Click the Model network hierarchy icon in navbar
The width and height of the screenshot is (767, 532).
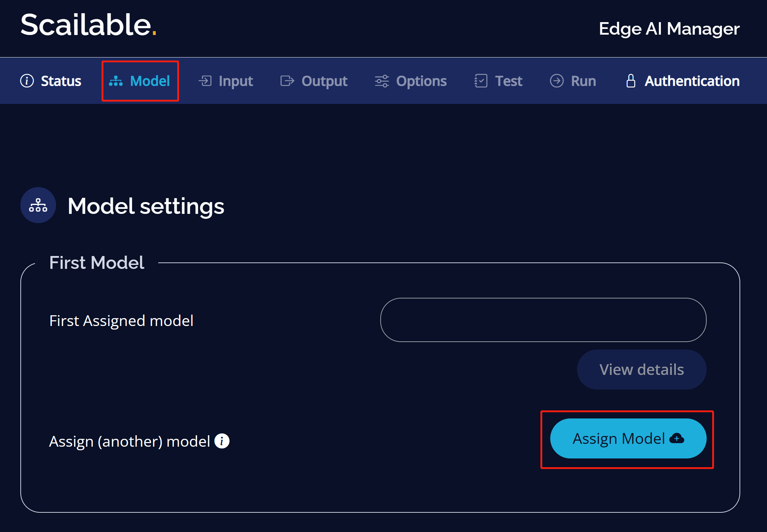pyautogui.click(x=116, y=81)
